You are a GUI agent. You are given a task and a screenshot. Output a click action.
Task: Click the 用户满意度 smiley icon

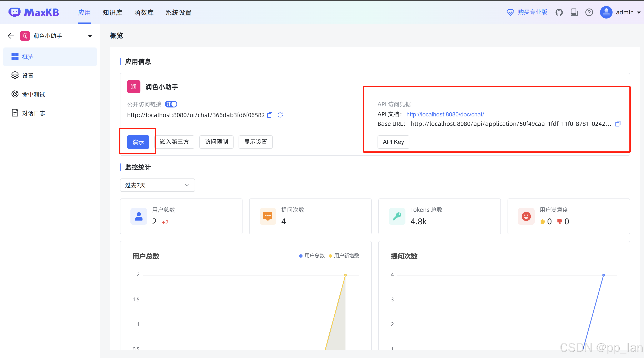[x=526, y=216]
